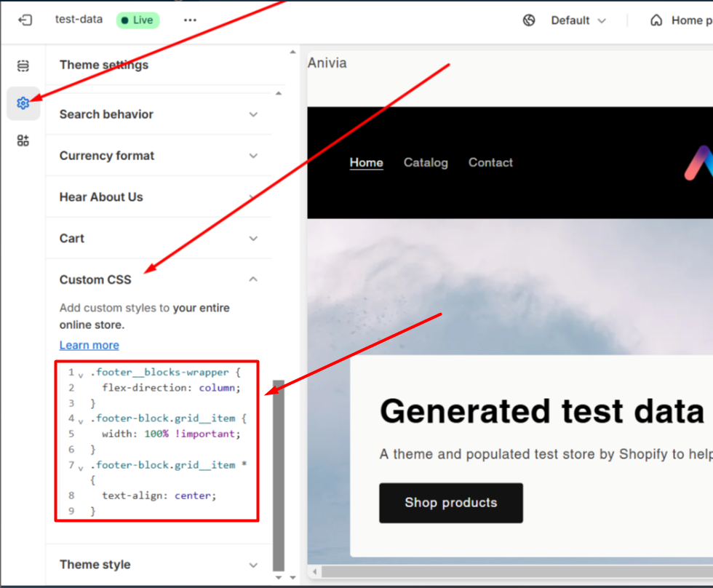Viewport: 713px width, 588px height.
Task: Click the Anivia store name text
Action: point(327,63)
